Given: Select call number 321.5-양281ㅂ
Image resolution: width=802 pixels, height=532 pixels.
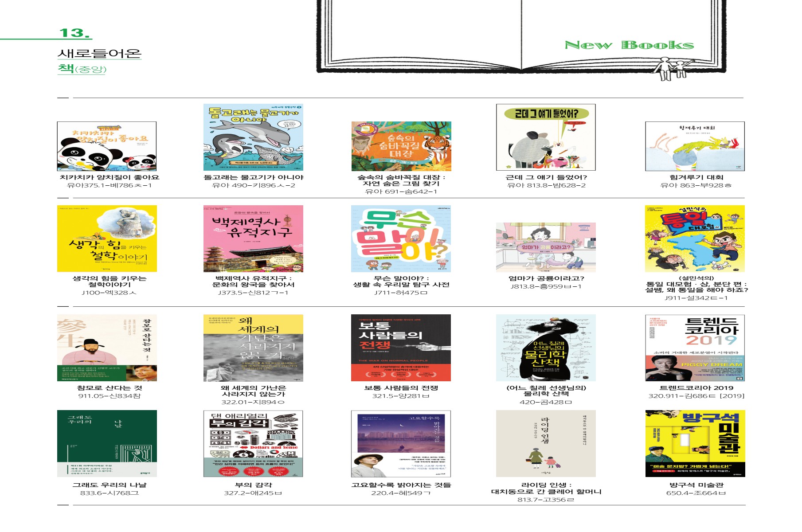Looking at the screenshot, I should (401, 396).
